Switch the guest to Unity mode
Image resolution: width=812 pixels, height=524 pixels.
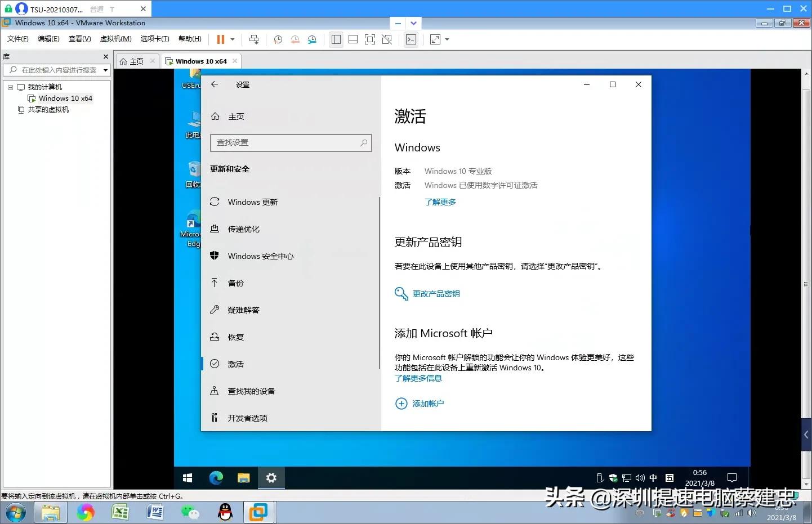387,39
